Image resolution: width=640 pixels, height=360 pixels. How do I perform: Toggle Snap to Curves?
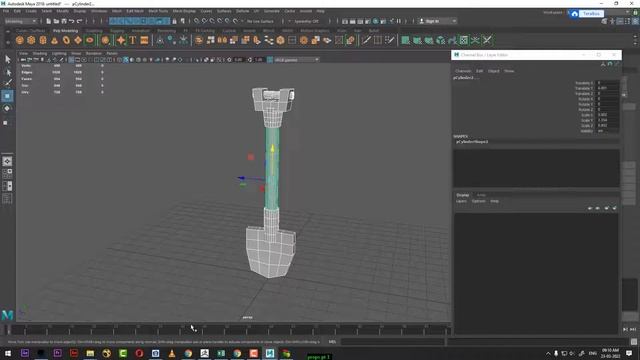[205, 21]
